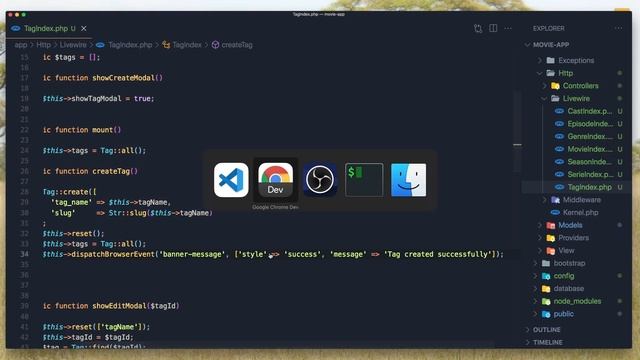This screenshot has height=360, width=640.
Task: Click the Http breadcrumb segment
Action: (x=44, y=45)
